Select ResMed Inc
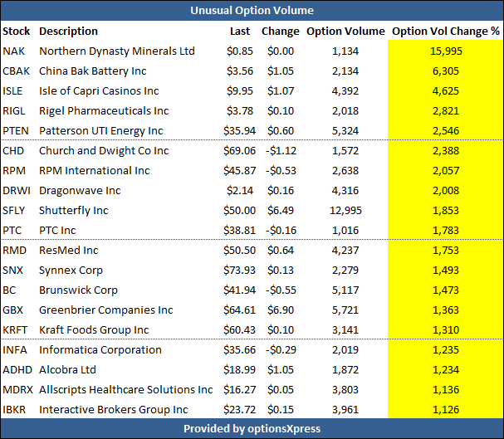The height and width of the screenshot is (439, 504). tap(69, 250)
